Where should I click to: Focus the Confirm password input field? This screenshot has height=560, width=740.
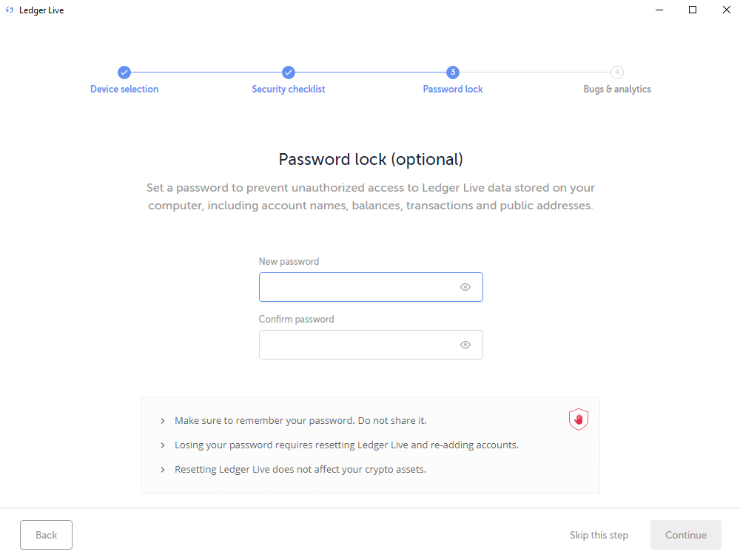[371, 345]
